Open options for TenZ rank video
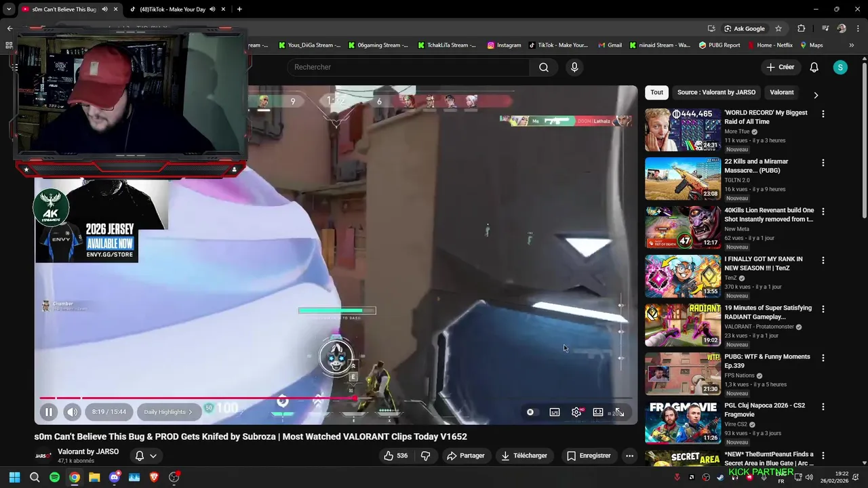 coord(823,260)
